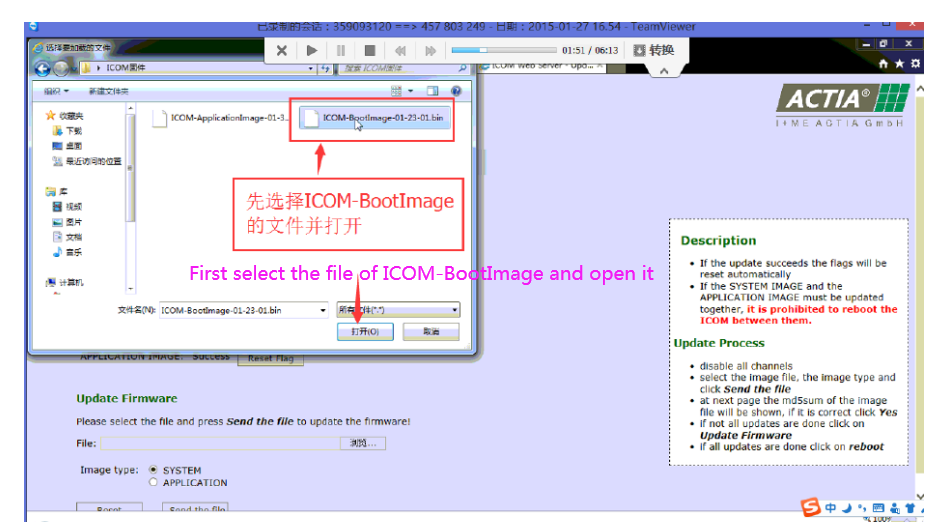Click the 浏览... browse button
935x522 pixels.
click(x=363, y=443)
